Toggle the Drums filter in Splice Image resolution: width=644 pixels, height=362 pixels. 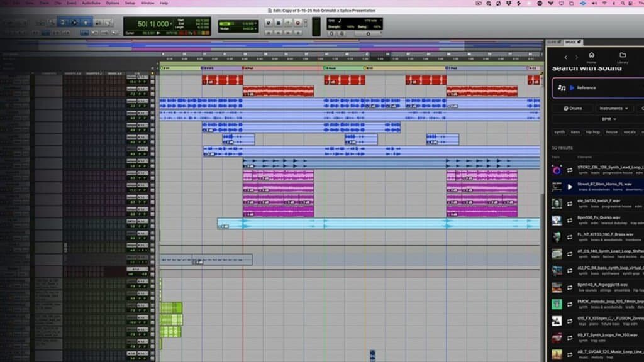[x=573, y=107]
